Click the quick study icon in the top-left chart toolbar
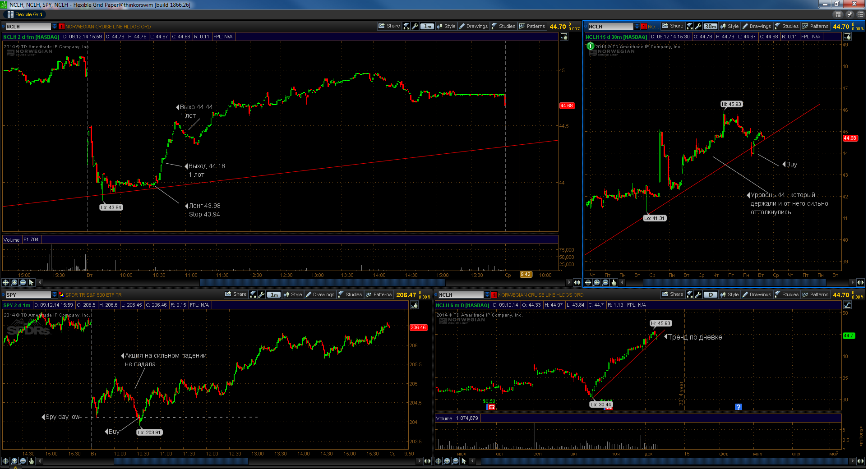This screenshot has width=868, height=469. [x=406, y=26]
